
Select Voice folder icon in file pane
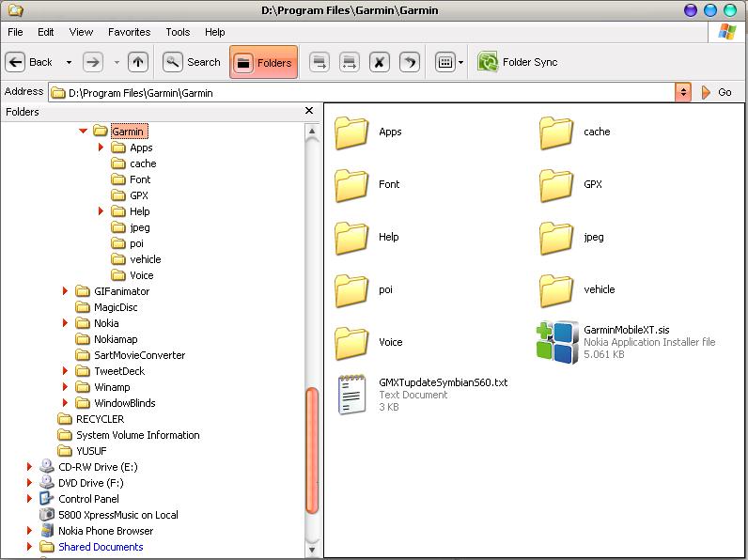[x=351, y=343]
